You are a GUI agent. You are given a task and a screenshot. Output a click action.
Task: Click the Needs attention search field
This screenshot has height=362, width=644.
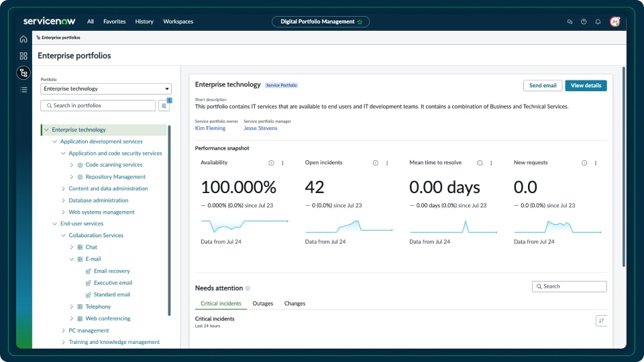pyautogui.click(x=570, y=286)
